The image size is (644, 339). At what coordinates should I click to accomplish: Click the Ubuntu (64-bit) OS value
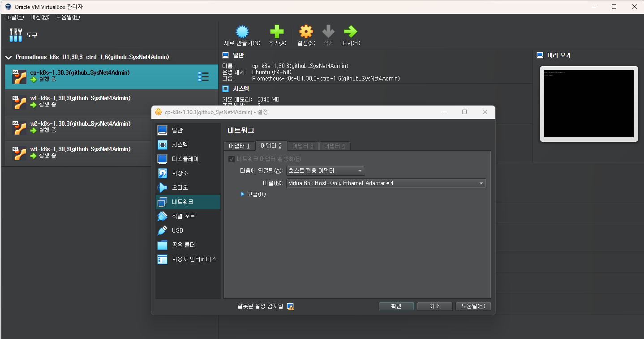point(272,72)
